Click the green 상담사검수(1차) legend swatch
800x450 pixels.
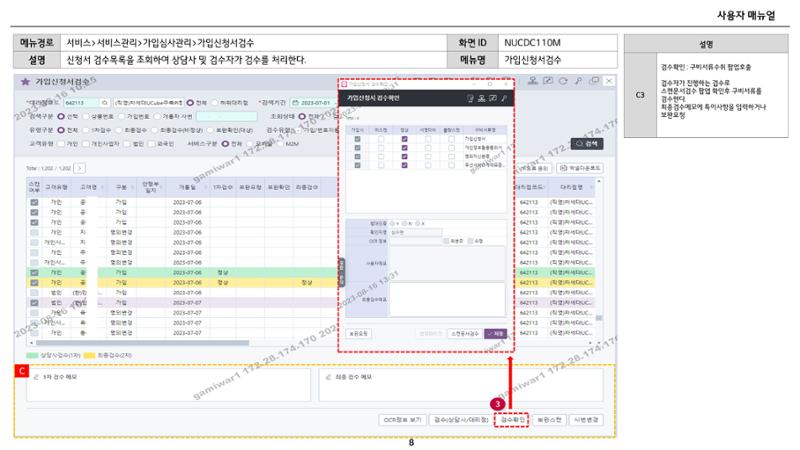point(32,355)
